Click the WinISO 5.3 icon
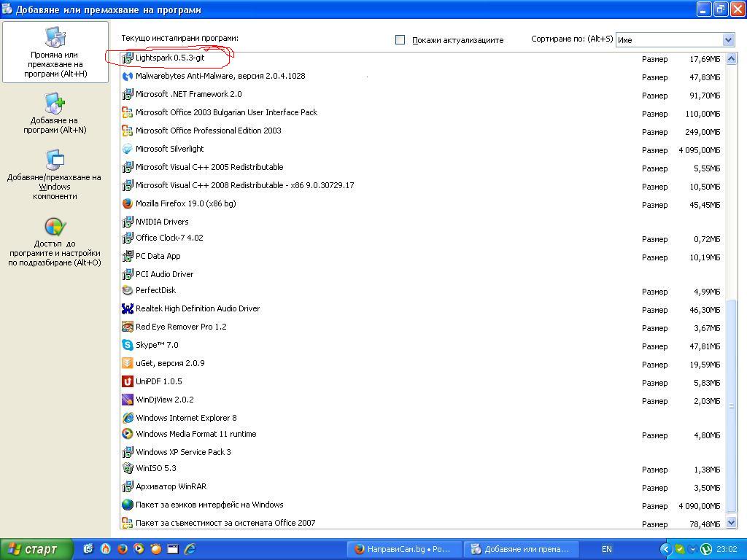 [127, 468]
